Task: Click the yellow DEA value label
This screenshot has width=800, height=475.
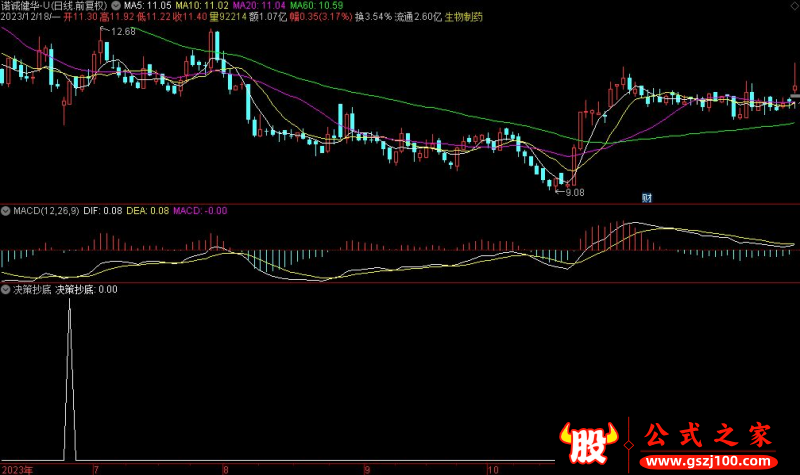Action: (147, 211)
